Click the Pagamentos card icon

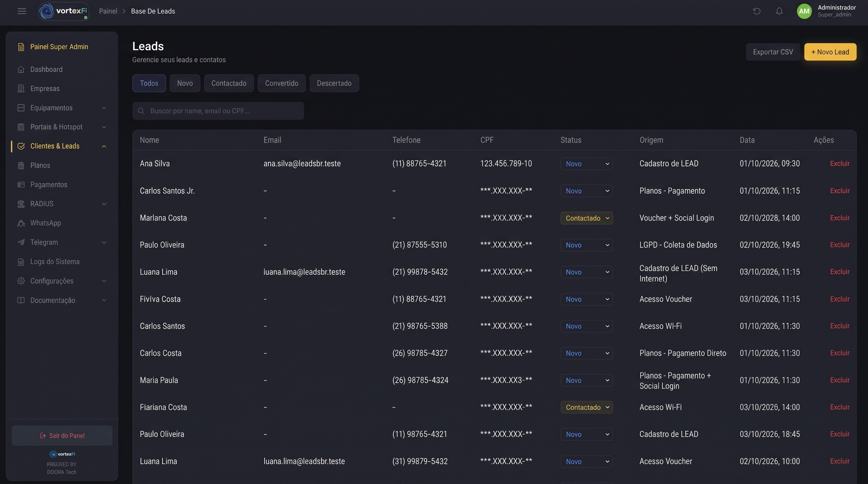[x=21, y=184]
